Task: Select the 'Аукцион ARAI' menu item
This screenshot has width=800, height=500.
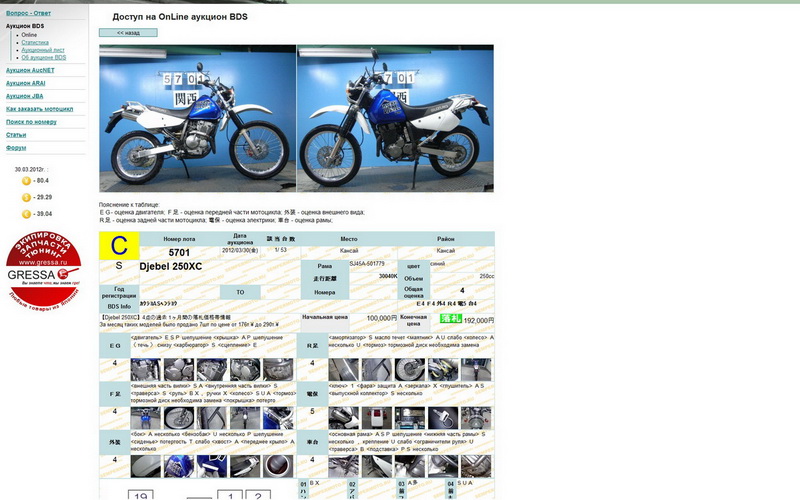Action: coord(26,83)
